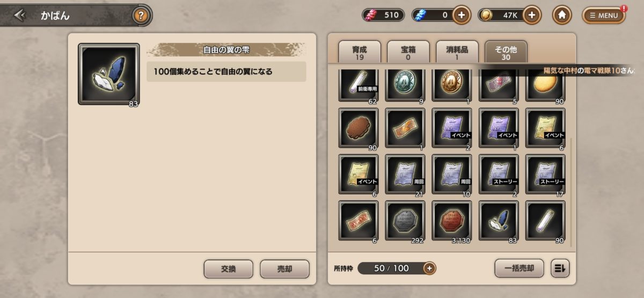This screenshot has height=298, width=644.
Task: Switch to the 育成 tab
Action: tap(360, 52)
